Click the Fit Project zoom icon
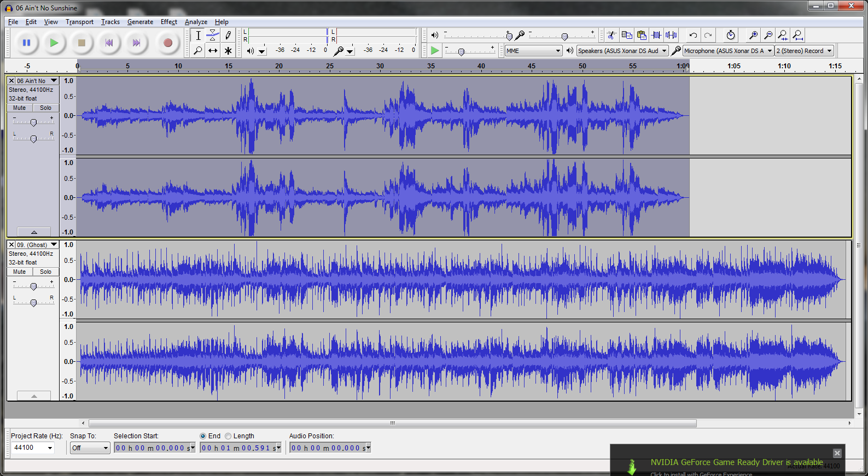Viewport: 868px width, 476px height. [797, 36]
